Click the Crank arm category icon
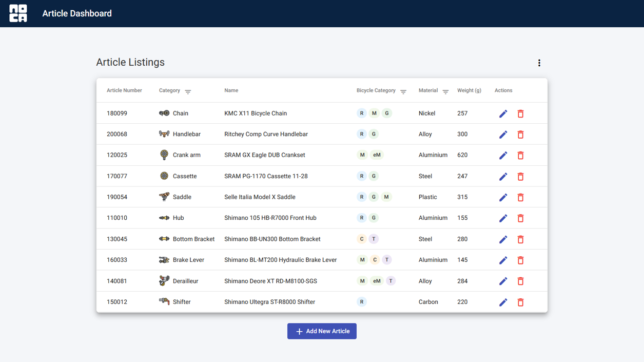This screenshot has height=362, width=644. (164, 155)
